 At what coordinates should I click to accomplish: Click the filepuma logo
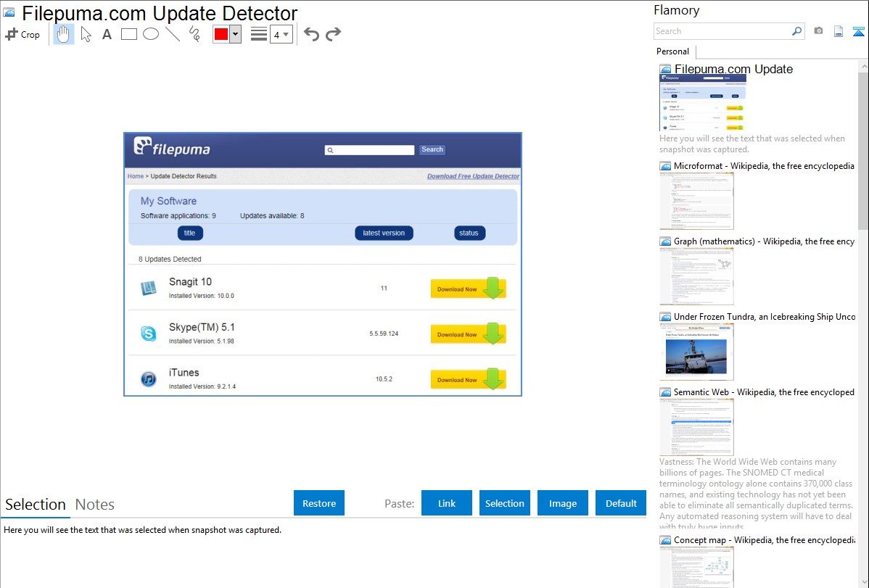point(172,147)
